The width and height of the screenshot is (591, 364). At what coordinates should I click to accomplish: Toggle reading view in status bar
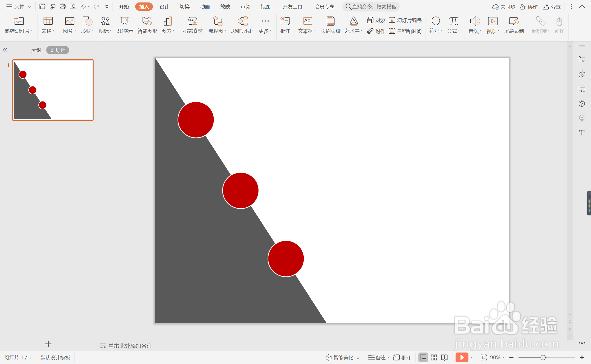coord(445,357)
